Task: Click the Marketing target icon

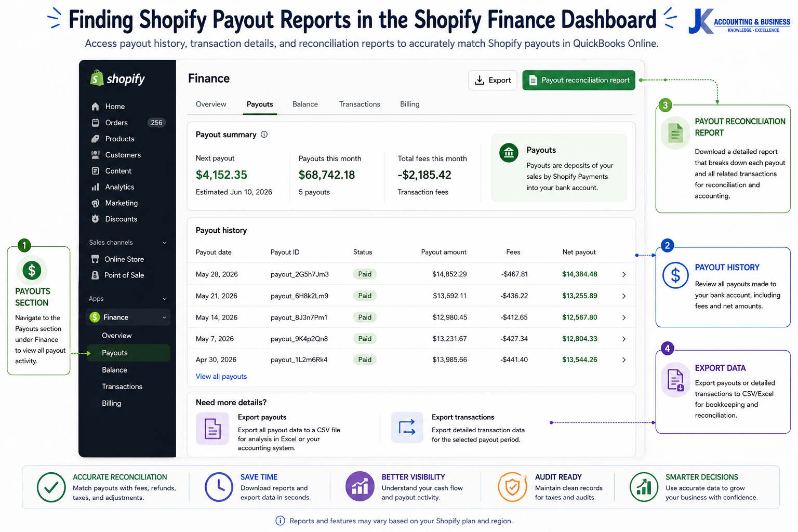Action: pyautogui.click(x=95, y=203)
